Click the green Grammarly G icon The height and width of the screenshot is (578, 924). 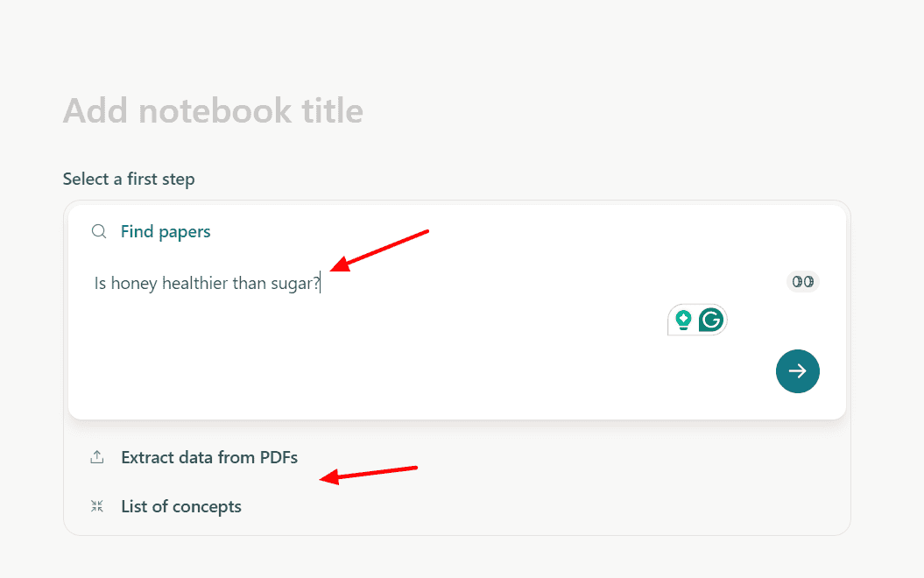(710, 321)
